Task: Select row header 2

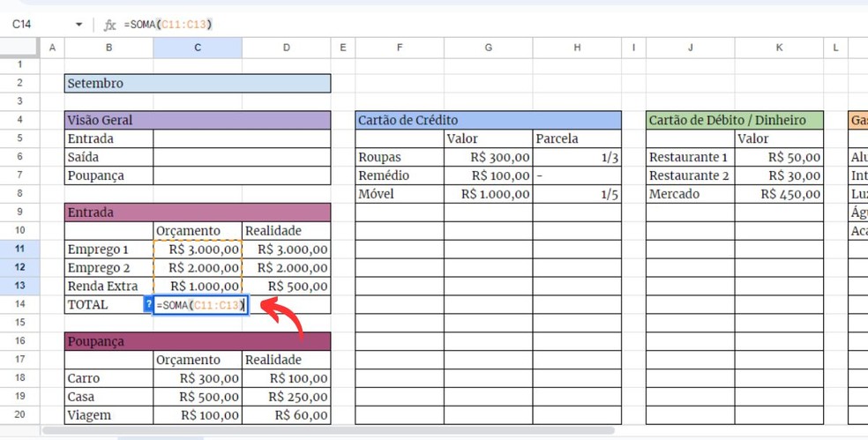Action: click(20, 83)
